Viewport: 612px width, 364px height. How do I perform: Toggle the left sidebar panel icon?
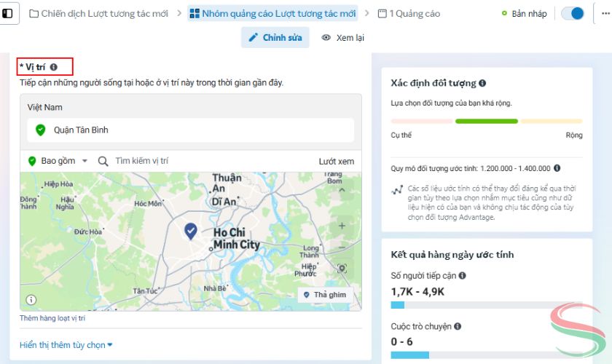pos(8,13)
